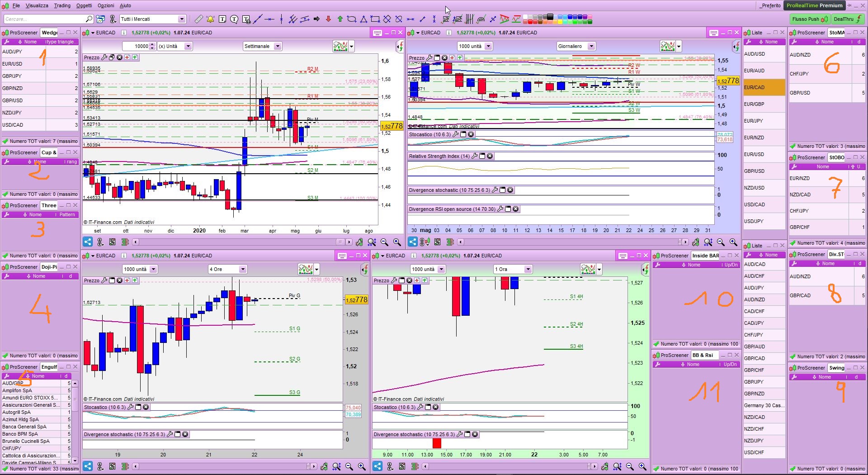The image size is (868, 475).
Task: Select Brunello Cucinelli SpA in Engulf screener
Action: coord(36,441)
